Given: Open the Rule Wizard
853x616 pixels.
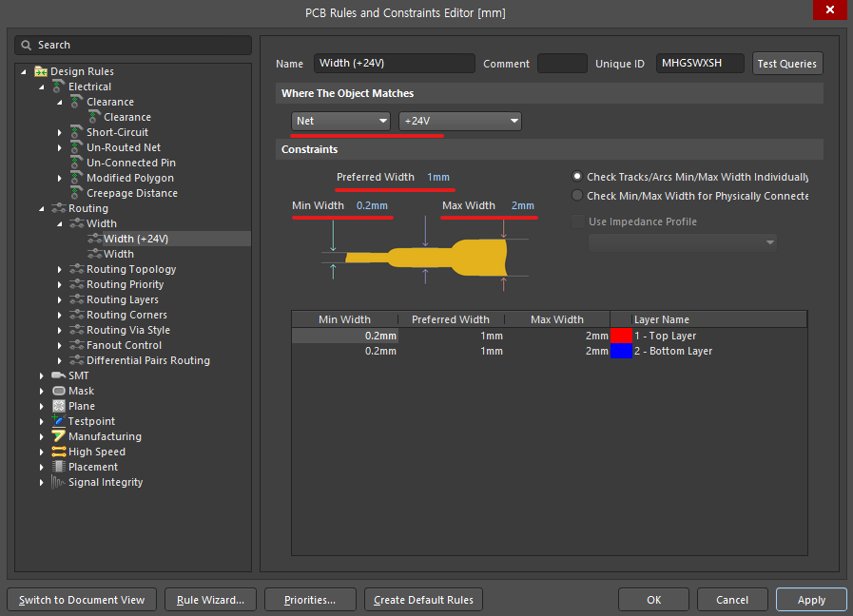Looking at the screenshot, I should coord(210,600).
